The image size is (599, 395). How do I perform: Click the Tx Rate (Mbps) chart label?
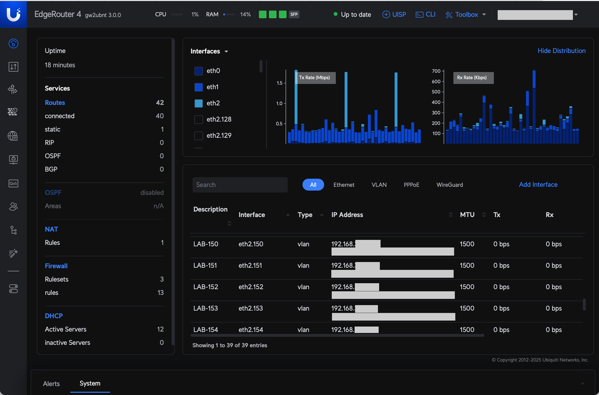(x=315, y=78)
